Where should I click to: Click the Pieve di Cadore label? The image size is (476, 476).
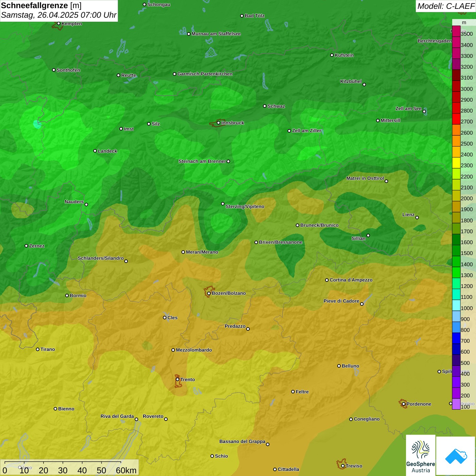tap(341, 301)
